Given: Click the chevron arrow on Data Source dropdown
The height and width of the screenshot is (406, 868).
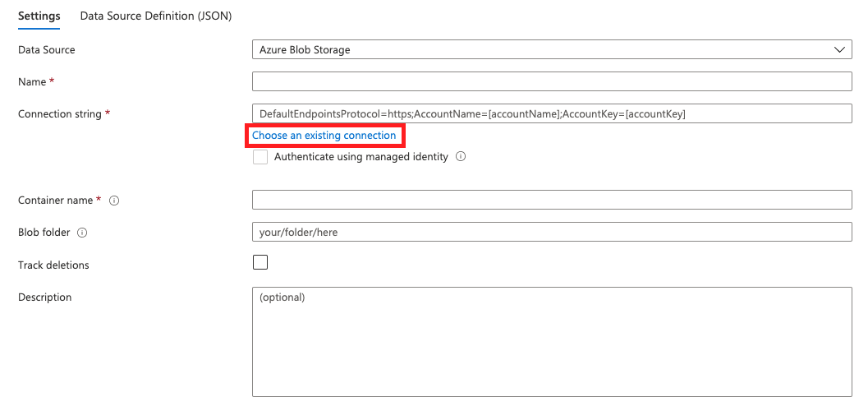Looking at the screenshot, I should 839,50.
